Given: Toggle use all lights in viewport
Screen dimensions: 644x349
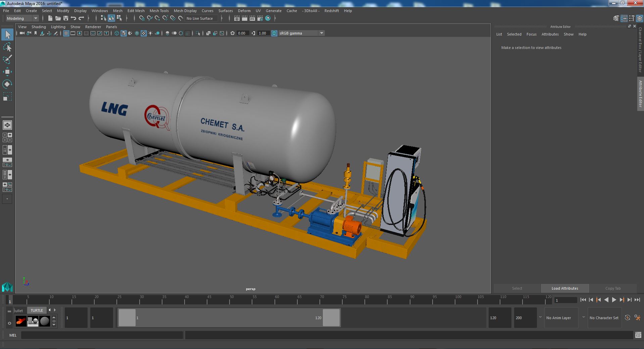Looking at the screenshot, I should [150, 33].
